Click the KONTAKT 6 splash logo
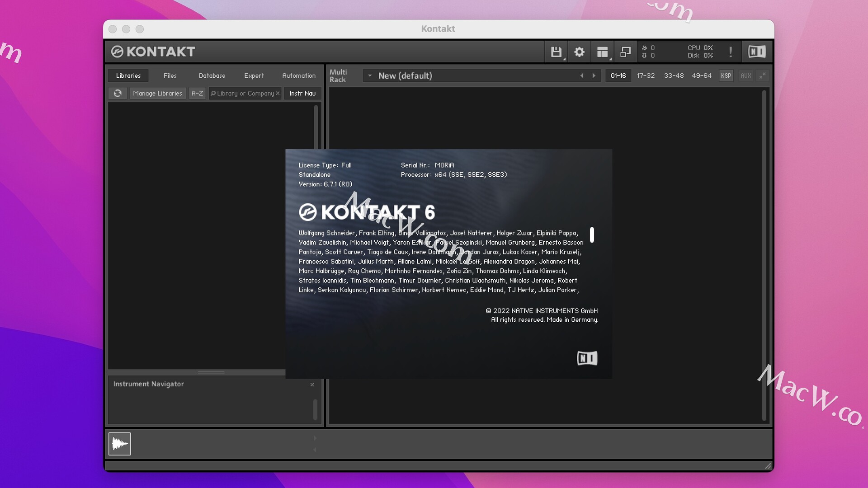 coord(367,212)
